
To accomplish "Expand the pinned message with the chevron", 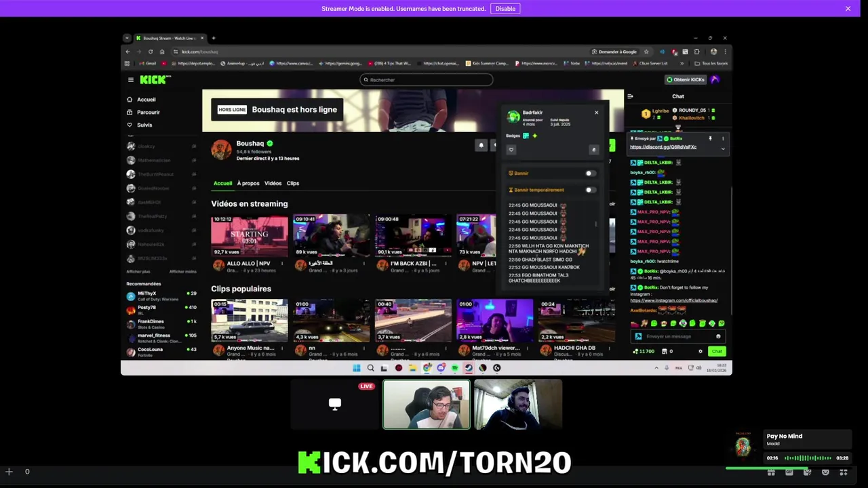I will tap(723, 148).
